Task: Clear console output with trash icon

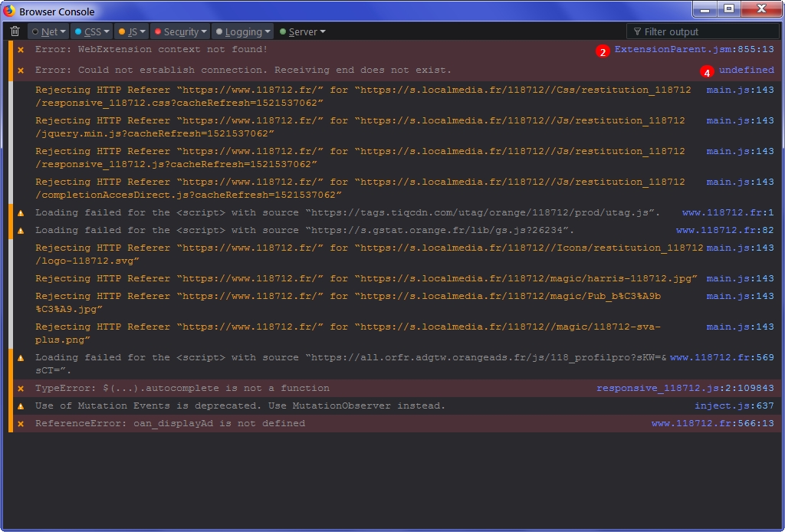Action: click(15, 31)
